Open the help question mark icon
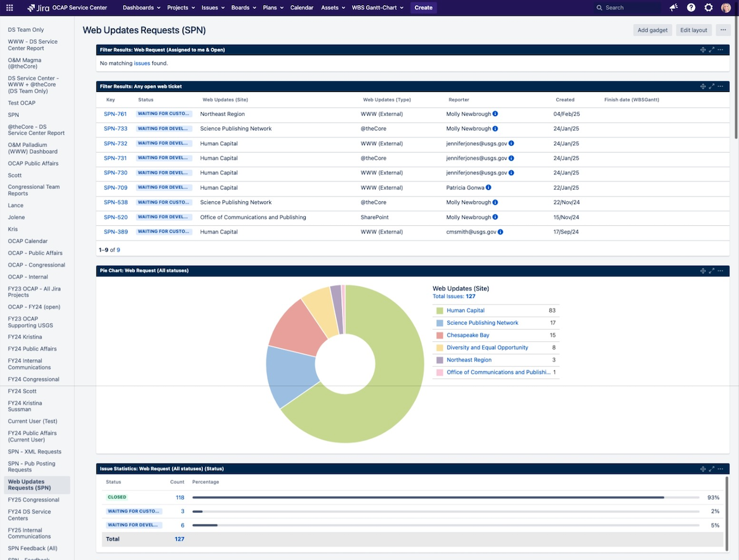Screen dimensions: 739x560 pos(691,8)
